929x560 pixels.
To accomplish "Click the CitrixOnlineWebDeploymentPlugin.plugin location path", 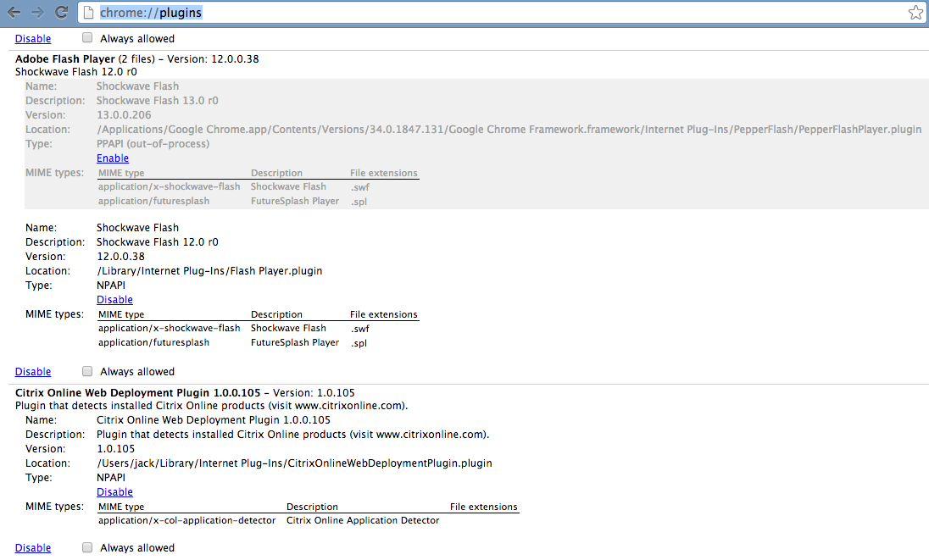I will point(294,463).
